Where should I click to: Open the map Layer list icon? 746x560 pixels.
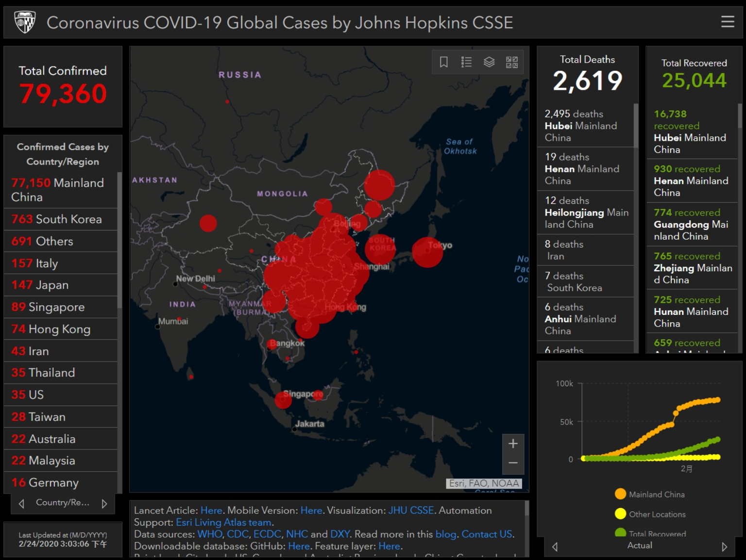pyautogui.click(x=489, y=62)
